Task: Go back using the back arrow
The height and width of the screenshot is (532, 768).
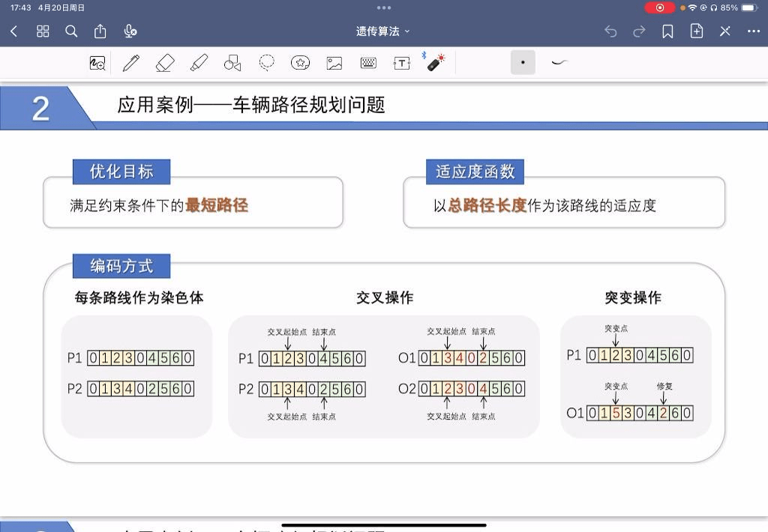Action: [x=13, y=31]
